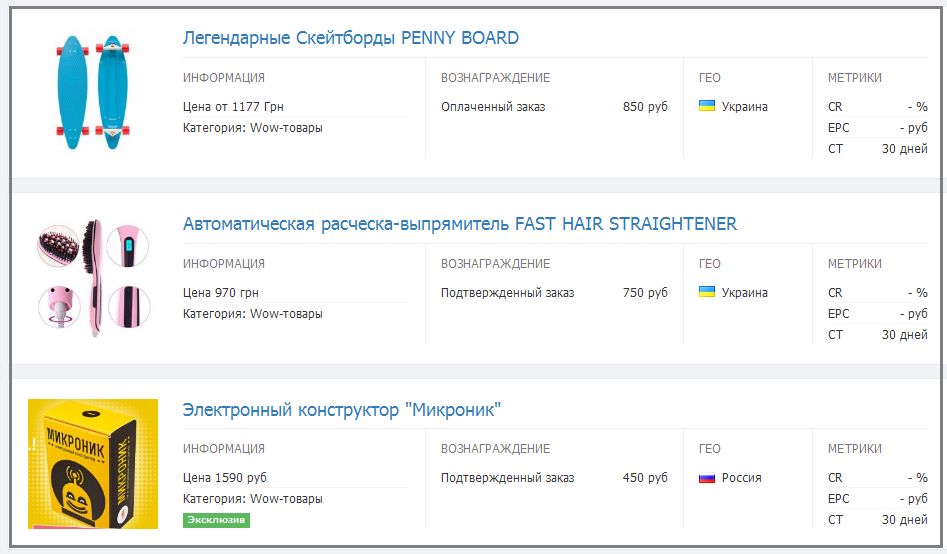Open the FAST HAIR STRAIGHTENER offer title
The image size is (947, 554).
(460, 224)
